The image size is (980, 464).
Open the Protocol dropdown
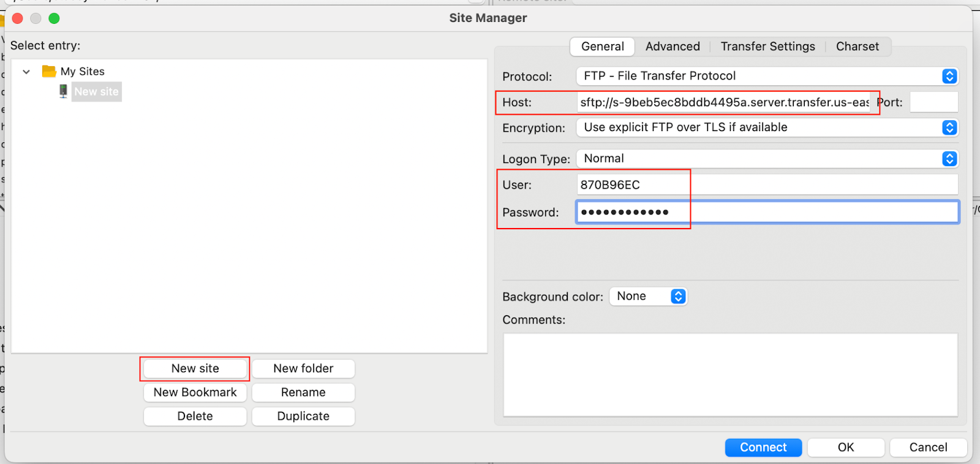click(767, 76)
